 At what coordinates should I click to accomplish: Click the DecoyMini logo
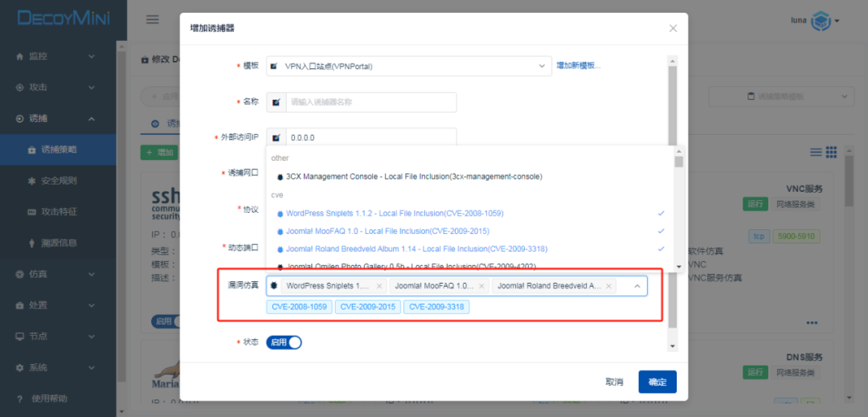63,18
